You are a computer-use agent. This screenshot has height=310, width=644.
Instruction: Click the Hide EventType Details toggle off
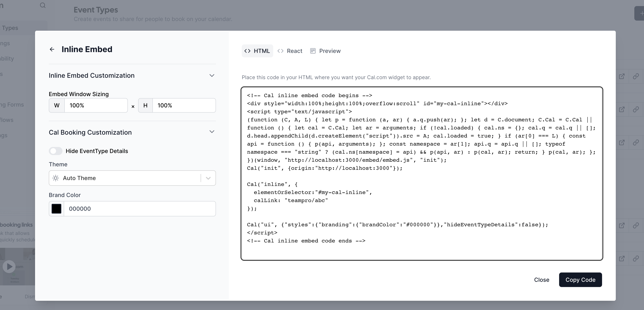click(55, 151)
